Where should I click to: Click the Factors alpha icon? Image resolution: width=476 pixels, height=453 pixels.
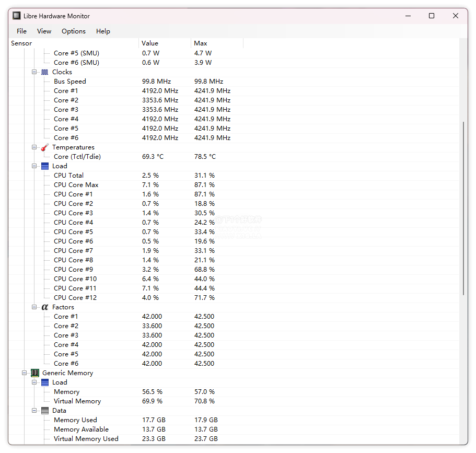click(44, 307)
